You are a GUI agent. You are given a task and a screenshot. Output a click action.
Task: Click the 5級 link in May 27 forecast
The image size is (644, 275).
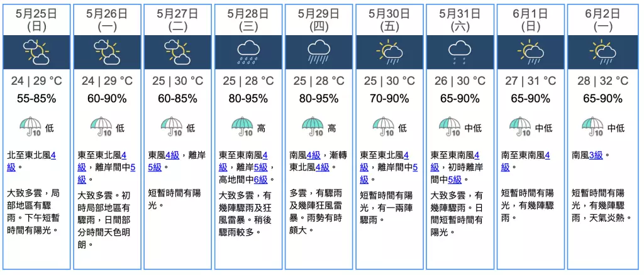pyautogui.click(x=155, y=167)
